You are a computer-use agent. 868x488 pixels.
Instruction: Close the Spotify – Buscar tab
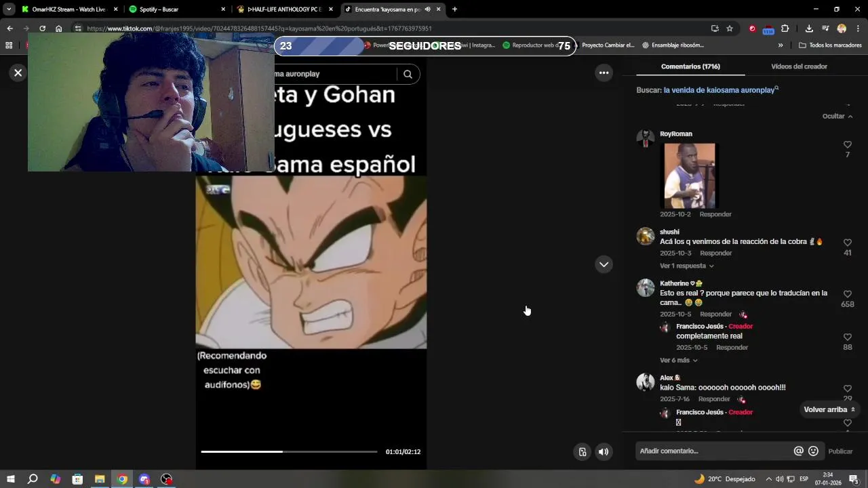pyautogui.click(x=223, y=9)
